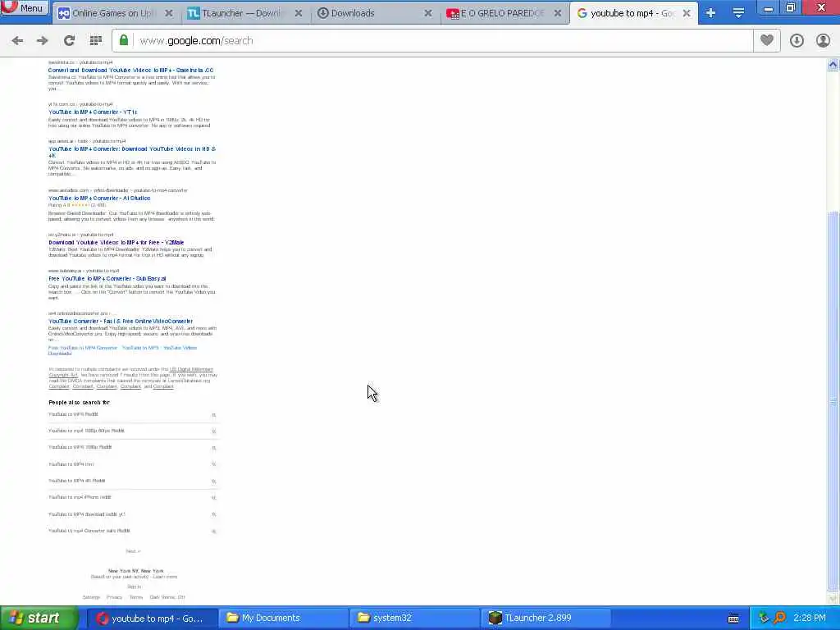Open Terms footer link
Screen dimensions: 840x630
click(x=136, y=597)
